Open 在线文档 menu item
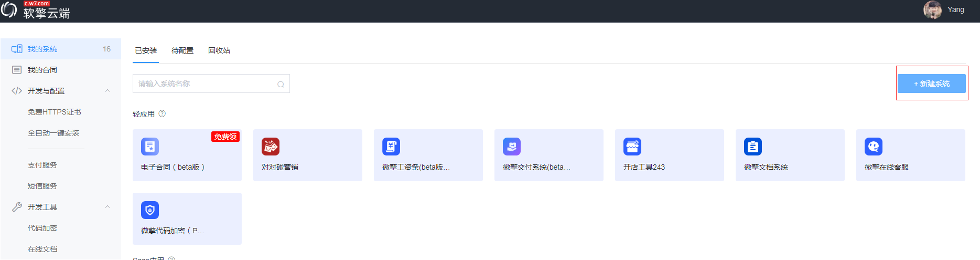Screen dimensions: 980x260 (42, 249)
